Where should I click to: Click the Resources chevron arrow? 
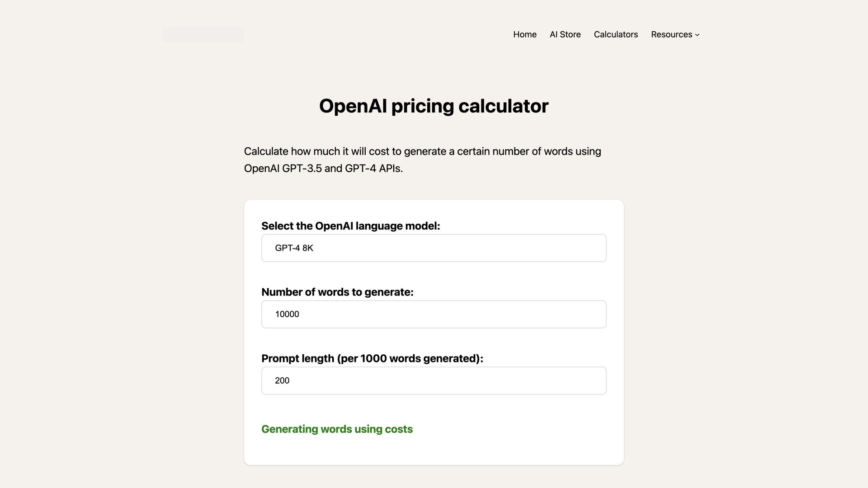point(697,35)
